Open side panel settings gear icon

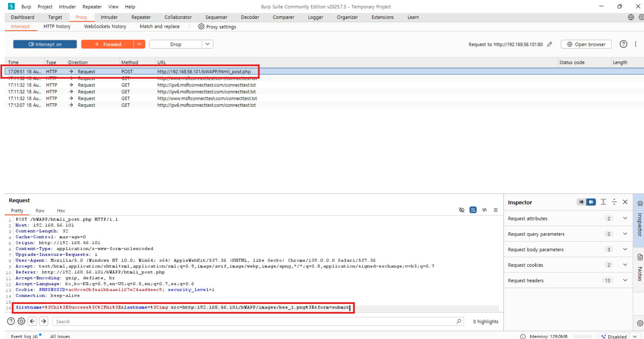click(x=640, y=323)
